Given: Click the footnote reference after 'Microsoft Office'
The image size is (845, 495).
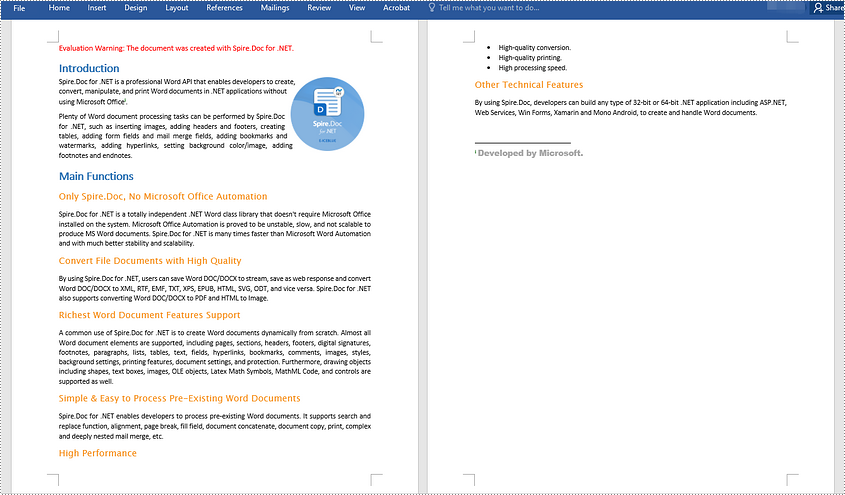Looking at the screenshot, I should (126, 100).
